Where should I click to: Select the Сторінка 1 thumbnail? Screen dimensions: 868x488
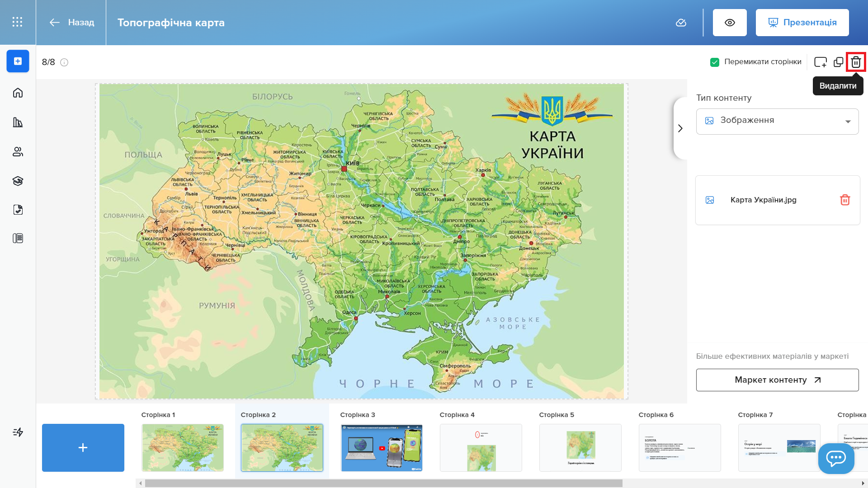183,448
